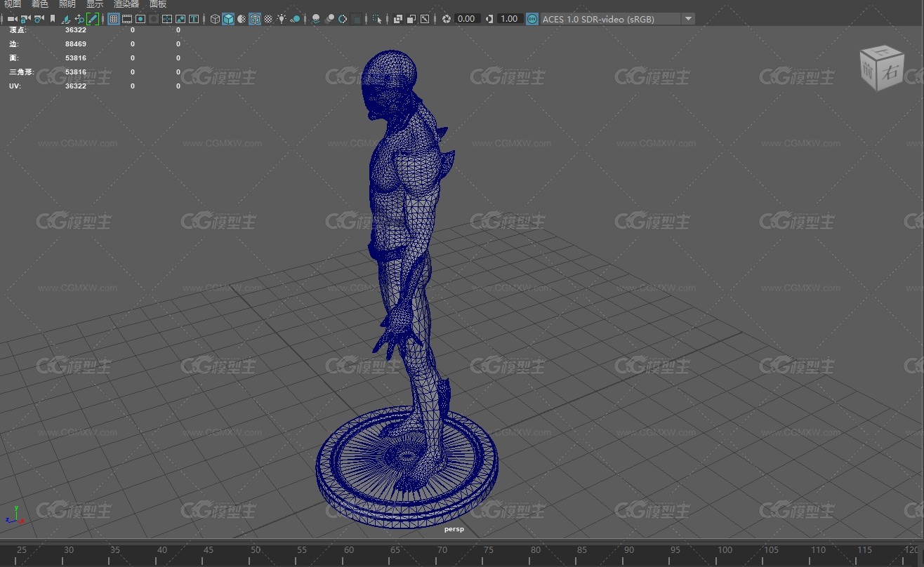Toggle Wireframe on Shaded icon
This screenshot has height=567, width=924.
(x=255, y=19)
